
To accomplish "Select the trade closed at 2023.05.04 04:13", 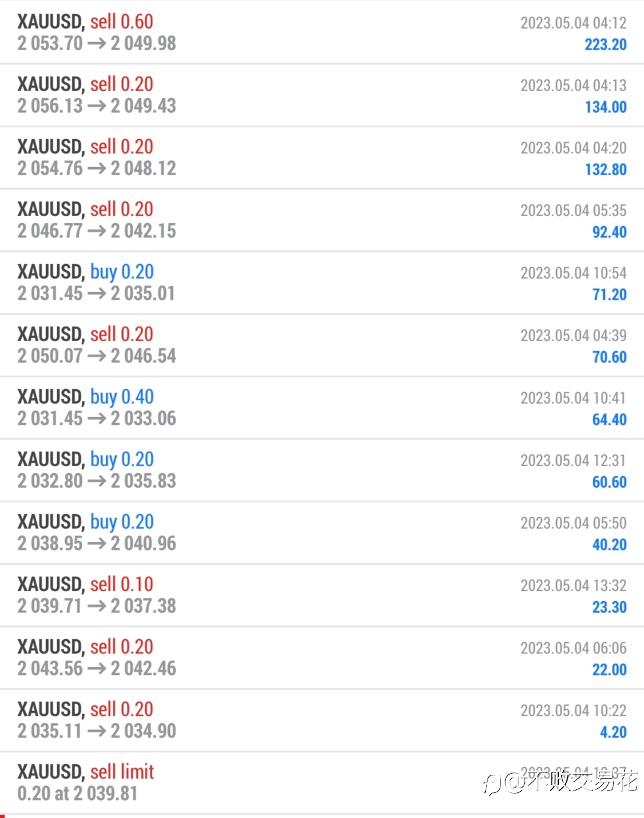I will tap(322, 95).
